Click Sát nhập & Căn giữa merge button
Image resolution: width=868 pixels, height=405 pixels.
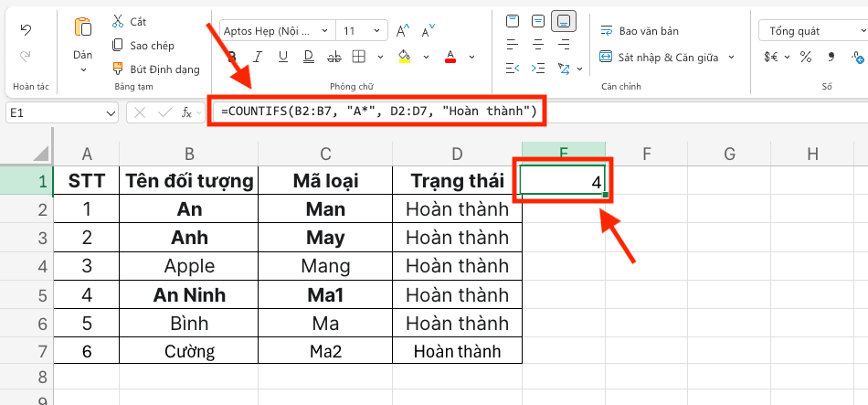[x=659, y=57]
